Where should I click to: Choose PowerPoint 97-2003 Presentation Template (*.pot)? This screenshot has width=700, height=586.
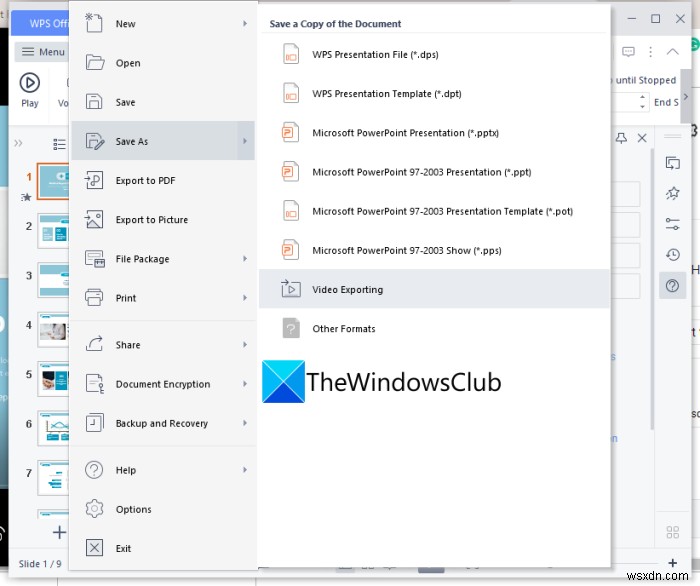pos(434,211)
